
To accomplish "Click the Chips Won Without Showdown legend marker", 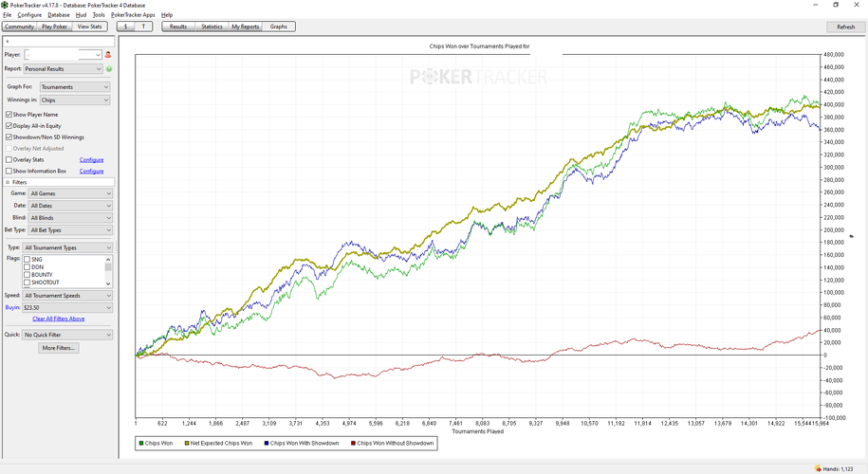I will (353, 443).
